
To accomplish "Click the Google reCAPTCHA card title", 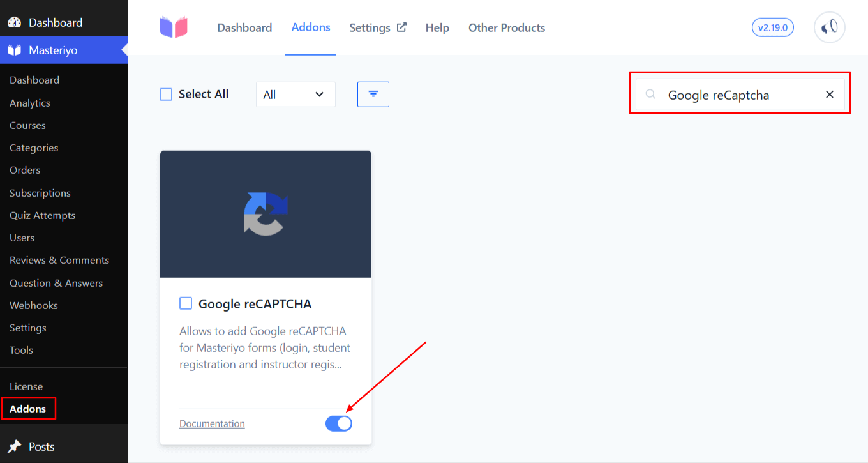I will point(255,303).
